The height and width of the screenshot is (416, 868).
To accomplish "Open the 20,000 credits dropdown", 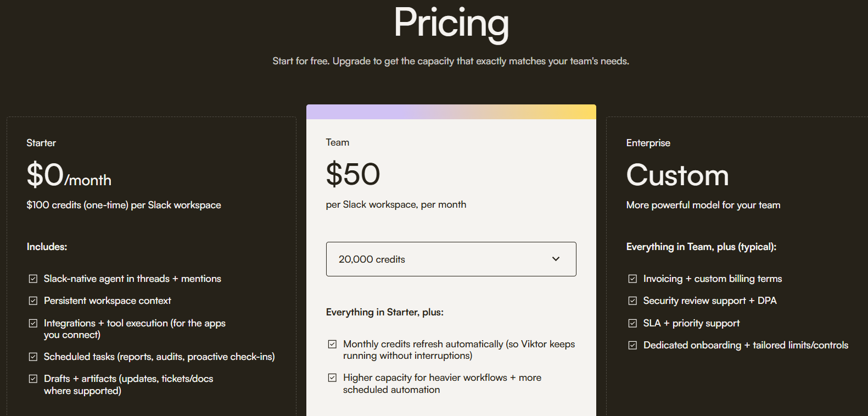I will [x=451, y=259].
